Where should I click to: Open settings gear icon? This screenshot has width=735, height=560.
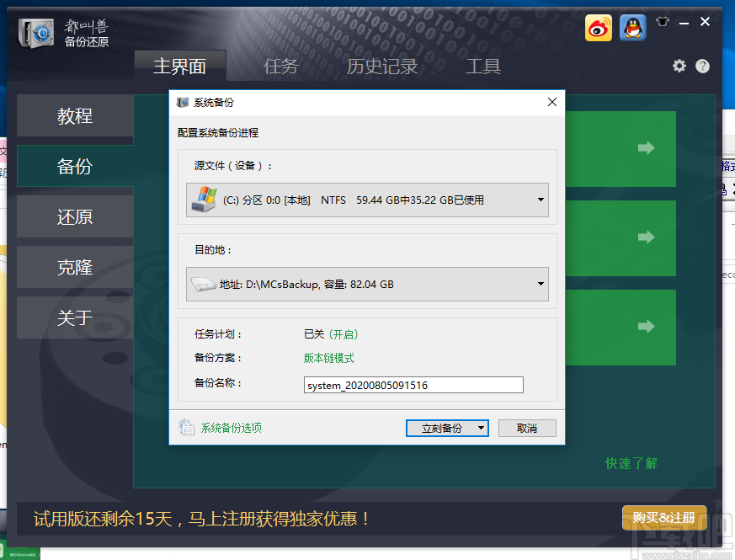679,67
